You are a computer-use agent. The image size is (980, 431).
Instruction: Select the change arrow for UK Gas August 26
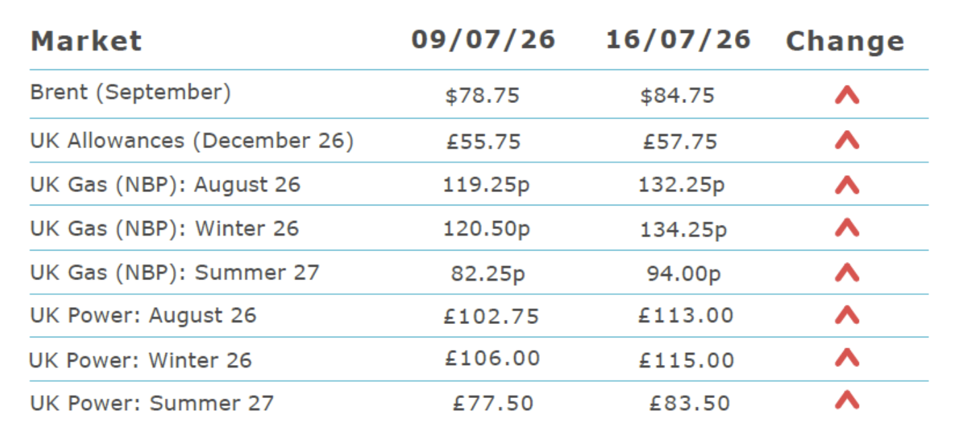pyautogui.click(x=847, y=185)
